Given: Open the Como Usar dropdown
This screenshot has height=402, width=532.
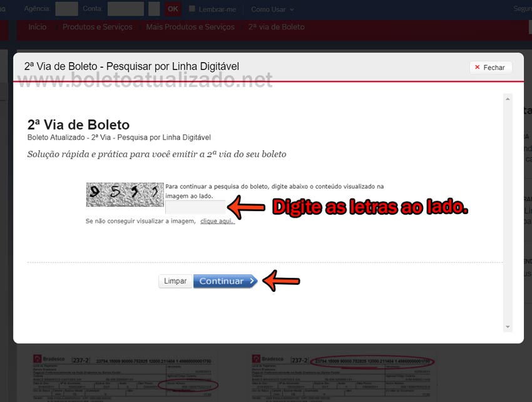Looking at the screenshot, I should click(268, 9).
